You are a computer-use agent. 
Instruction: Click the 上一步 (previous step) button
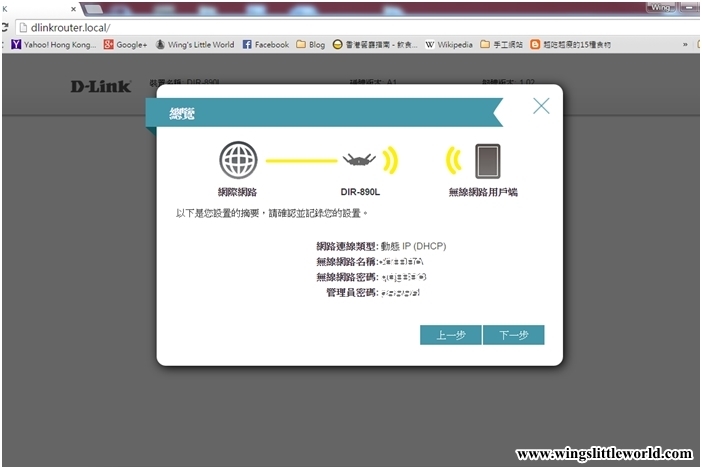(x=450, y=335)
